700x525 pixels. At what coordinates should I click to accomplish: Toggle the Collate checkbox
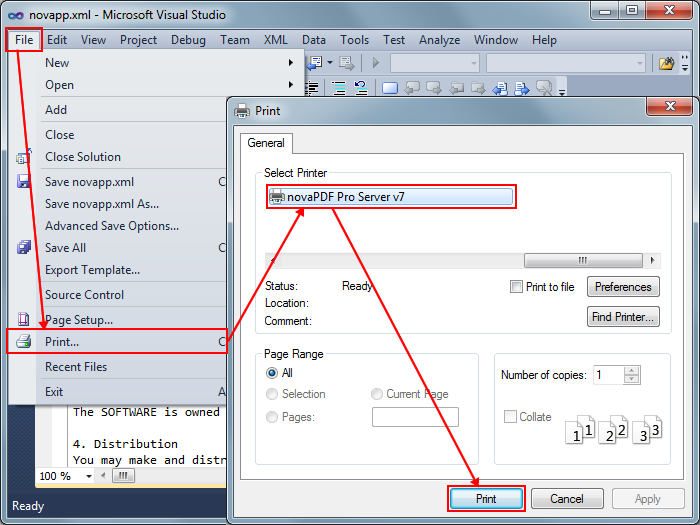510,417
